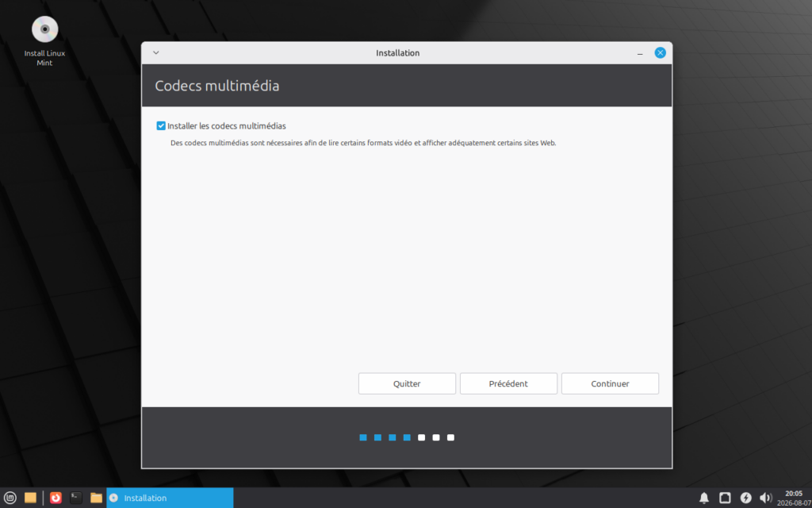Select the Installation taskbar window entry
812x508 pixels.
pos(170,498)
